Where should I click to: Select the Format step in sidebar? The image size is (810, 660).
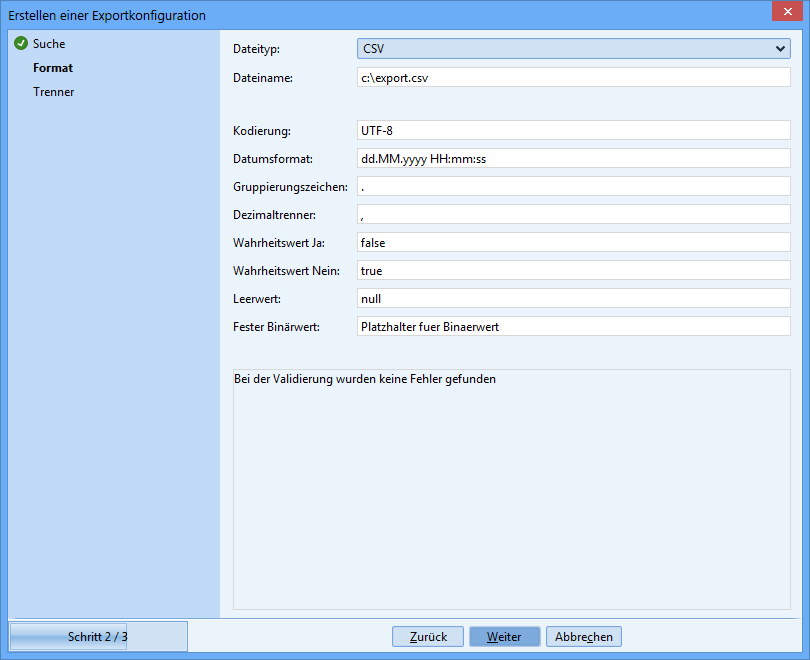[x=53, y=68]
